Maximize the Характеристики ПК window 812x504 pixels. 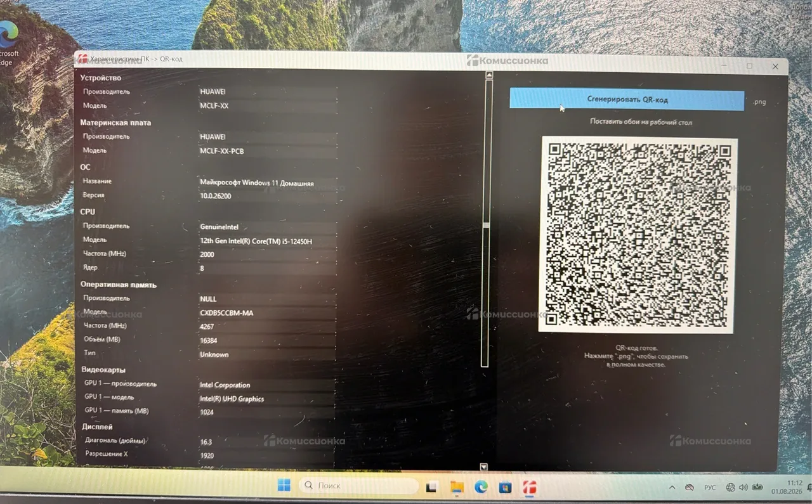point(749,66)
